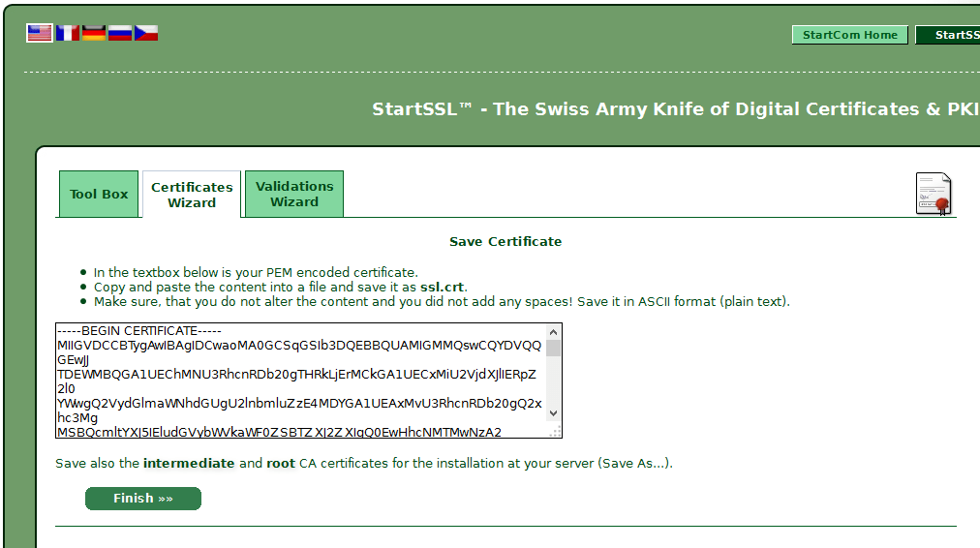Click the partially visible StartSSL header button
This screenshot has height=548, width=980.
pyautogui.click(x=948, y=35)
